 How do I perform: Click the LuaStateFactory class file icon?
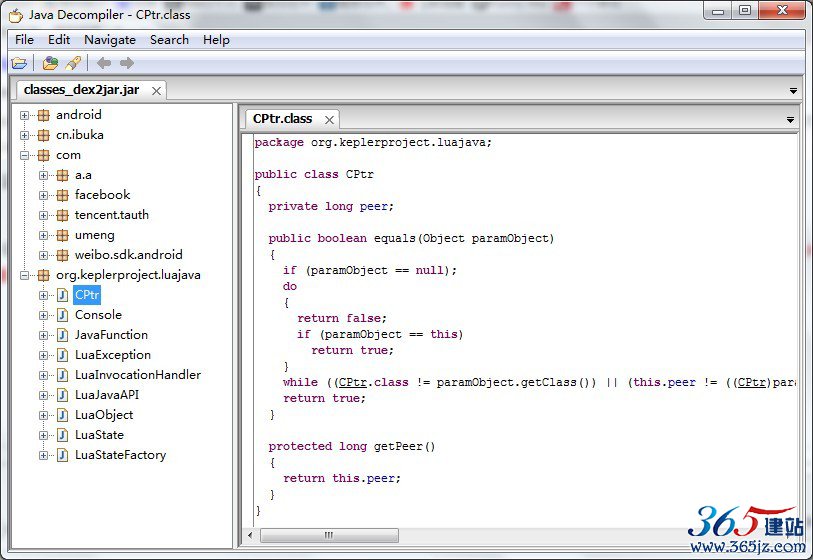62,455
